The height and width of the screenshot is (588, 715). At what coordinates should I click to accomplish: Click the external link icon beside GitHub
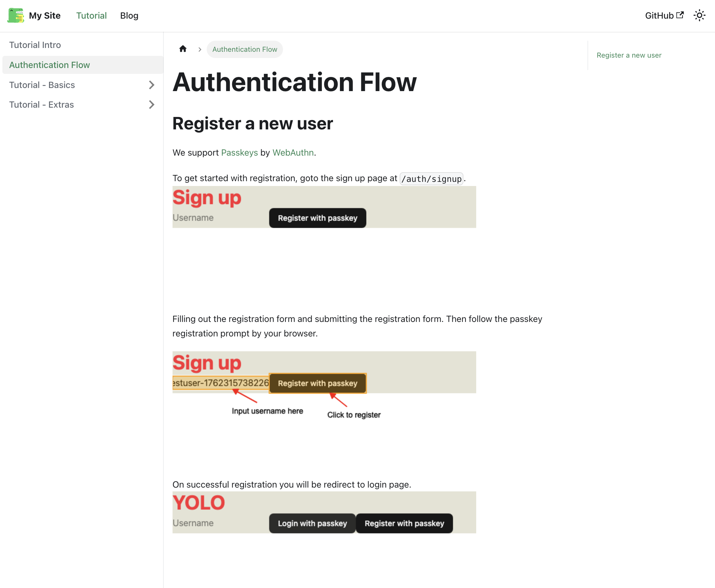pos(680,14)
